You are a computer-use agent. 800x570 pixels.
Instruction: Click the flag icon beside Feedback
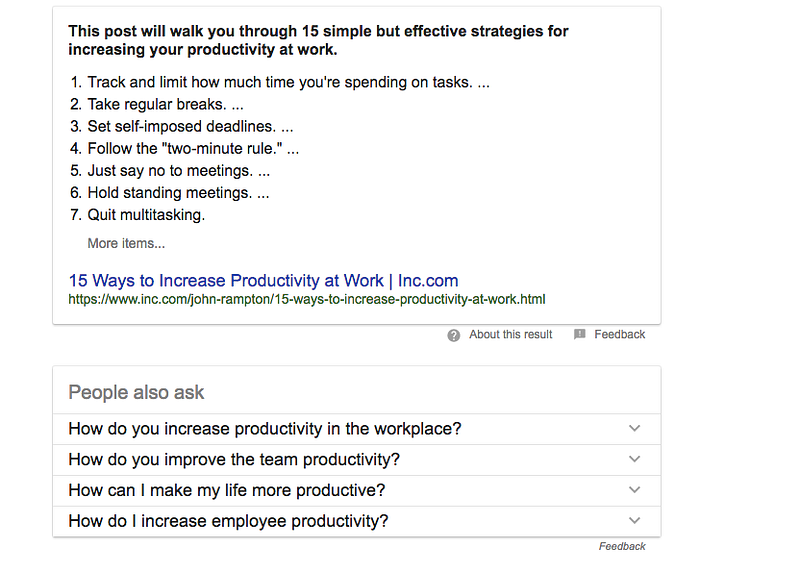[580, 335]
